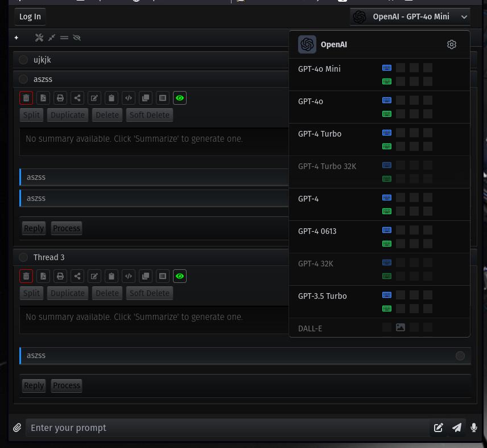Click the Thread 3 header title

[x=49, y=257]
